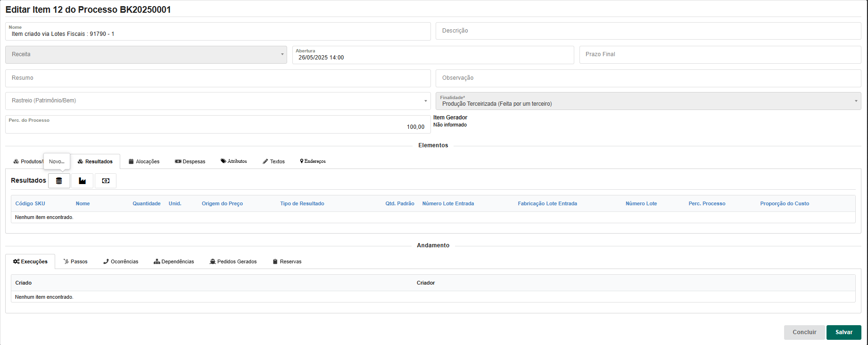Open the Passos tab in Andamento
Image resolution: width=868 pixels, height=345 pixels.
[75, 261]
